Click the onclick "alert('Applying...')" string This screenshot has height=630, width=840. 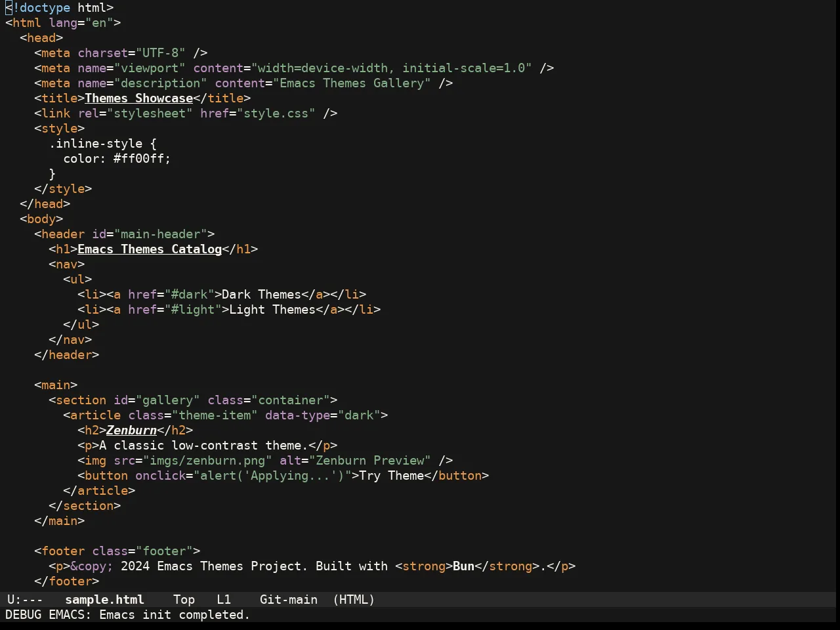click(273, 476)
